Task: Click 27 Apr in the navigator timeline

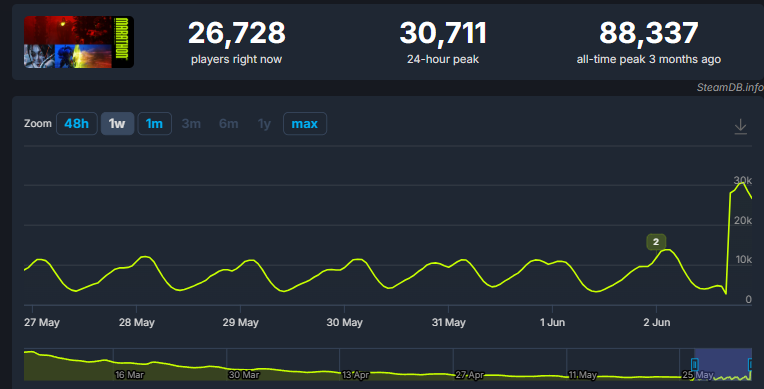Action: click(470, 375)
